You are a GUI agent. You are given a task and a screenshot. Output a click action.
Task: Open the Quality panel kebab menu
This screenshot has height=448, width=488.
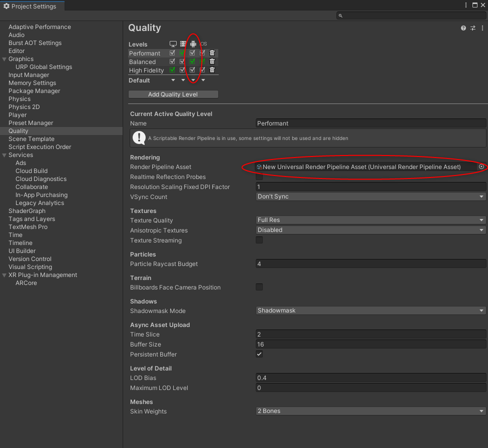pos(482,28)
